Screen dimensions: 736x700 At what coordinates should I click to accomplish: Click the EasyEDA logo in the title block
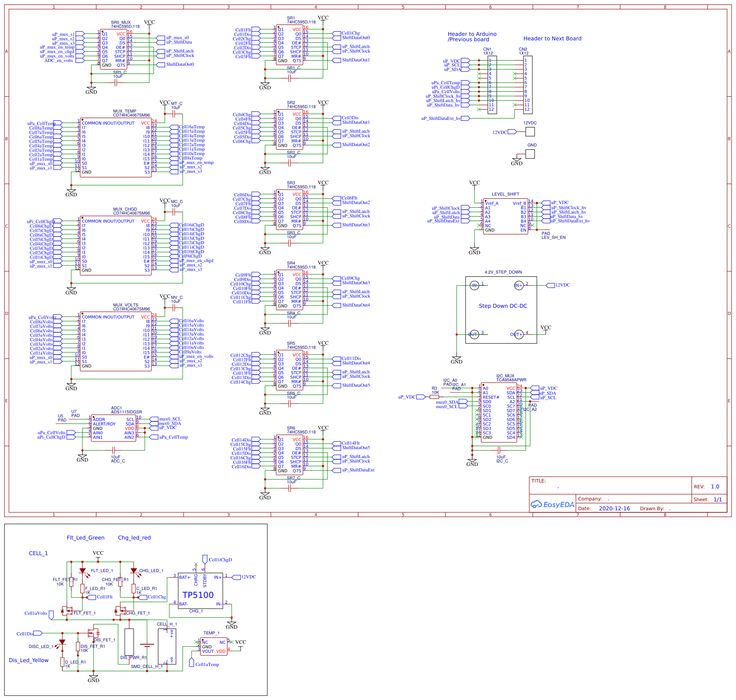(552, 504)
